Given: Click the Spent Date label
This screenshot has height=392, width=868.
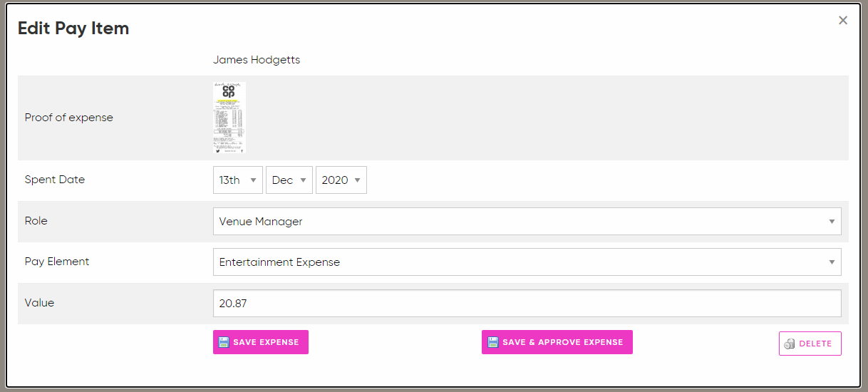Looking at the screenshot, I should (55, 180).
